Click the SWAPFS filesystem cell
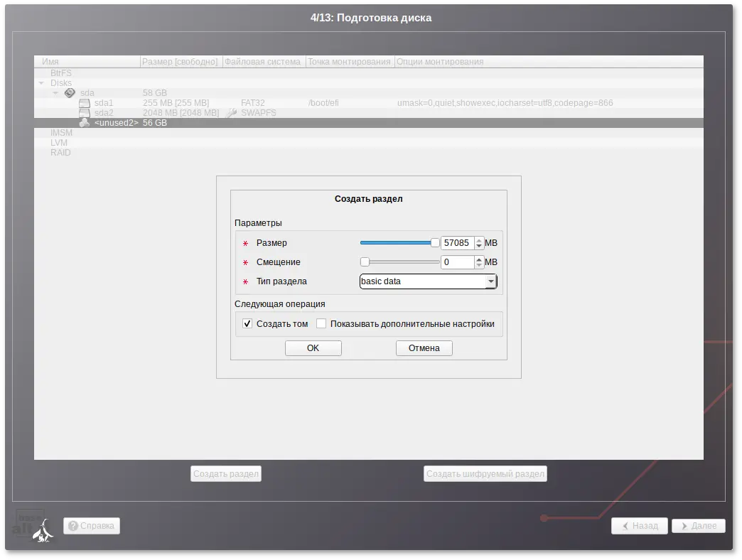Viewport: 742px width, 560px height. pos(259,113)
